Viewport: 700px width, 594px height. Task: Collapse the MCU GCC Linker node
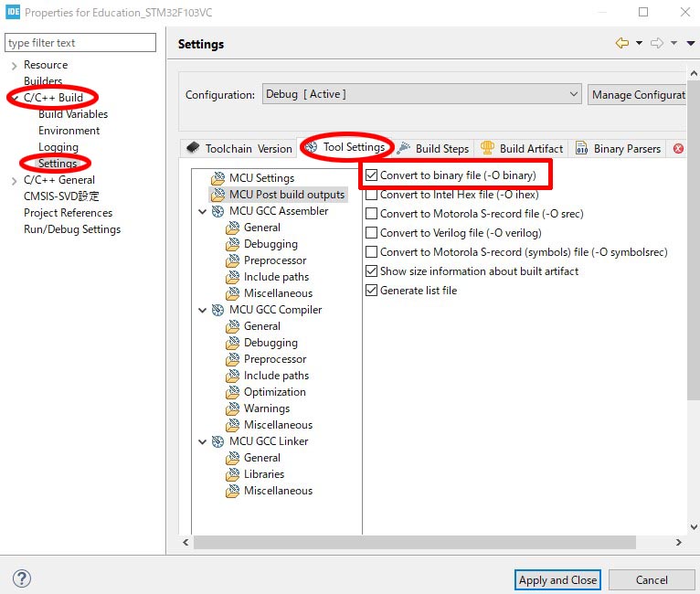click(x=203, y=441)
